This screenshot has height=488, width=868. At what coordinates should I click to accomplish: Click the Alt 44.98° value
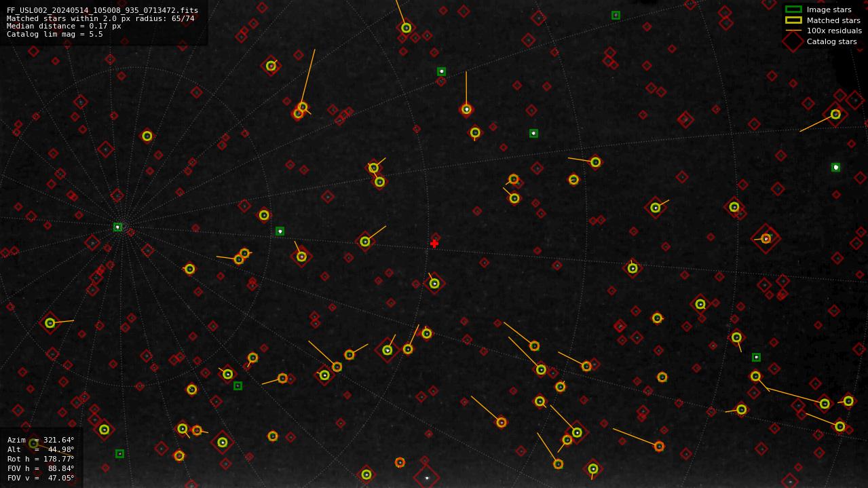60,449
